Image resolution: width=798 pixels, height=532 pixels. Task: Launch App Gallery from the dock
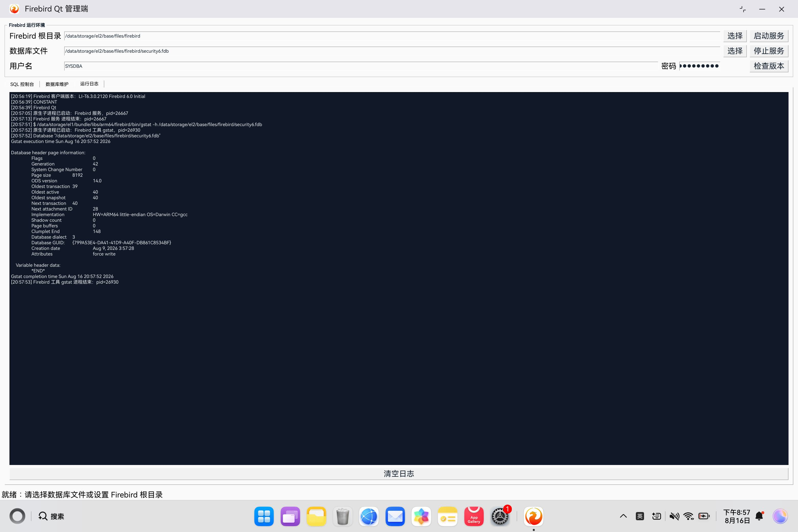[x=474, y=516]
